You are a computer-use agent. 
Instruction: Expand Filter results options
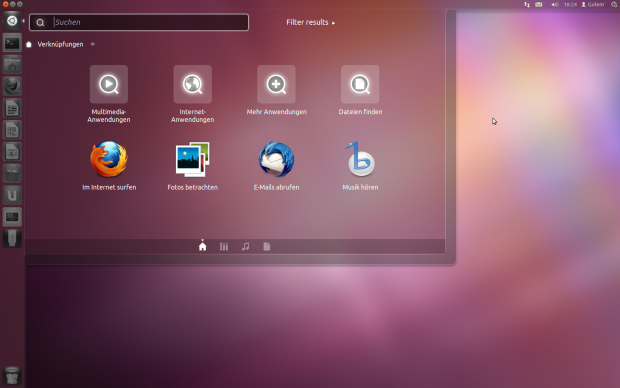tap(310, 23)
